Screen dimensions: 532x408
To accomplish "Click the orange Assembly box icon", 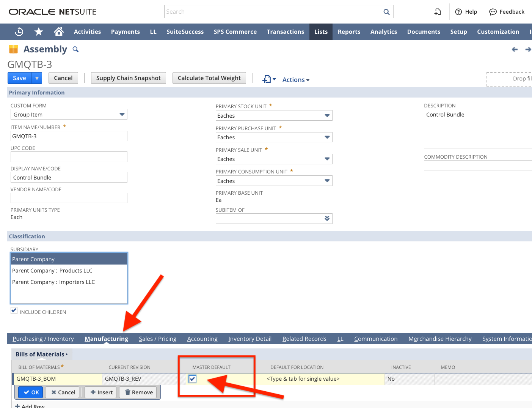I will pyautogui.click(x=14, y=49).
